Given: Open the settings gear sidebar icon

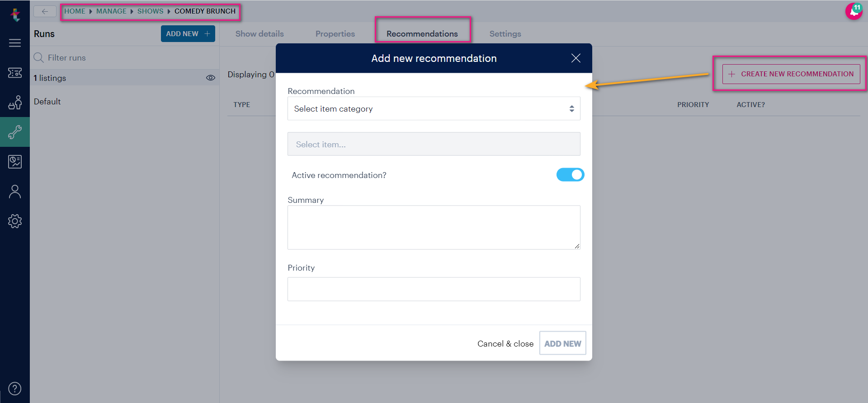Looking at the screenshot, I should coord(15,221).
